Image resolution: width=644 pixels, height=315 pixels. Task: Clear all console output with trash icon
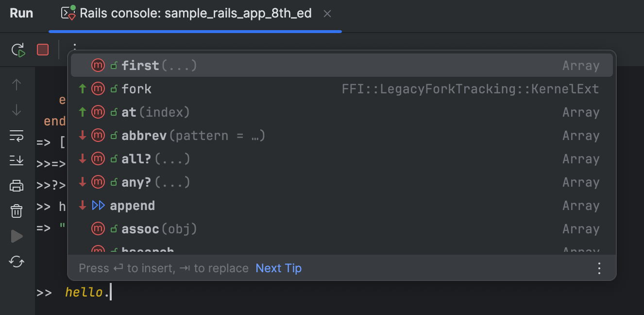(x=17, y=211)
